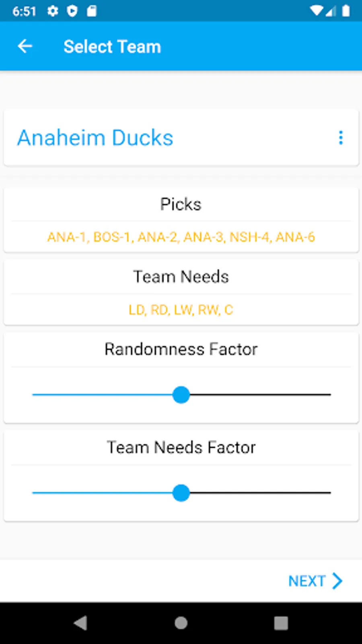Tap the LD, RD, LW, RW, C needs
Screen dimensions: 362x644
[181, 310]
